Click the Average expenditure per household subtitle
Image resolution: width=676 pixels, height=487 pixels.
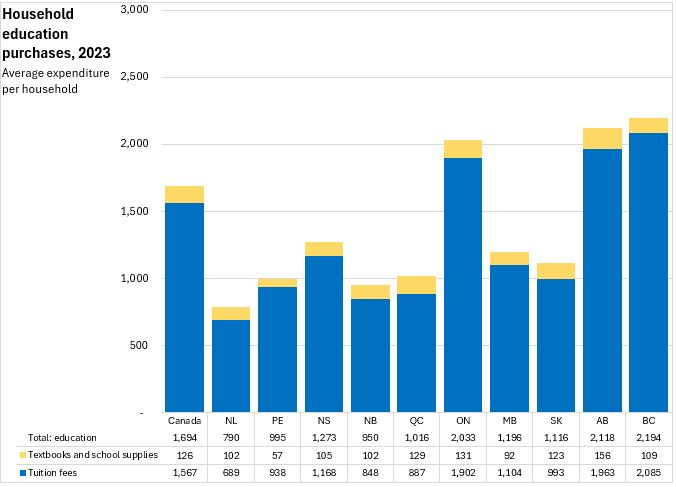[56, 81]
